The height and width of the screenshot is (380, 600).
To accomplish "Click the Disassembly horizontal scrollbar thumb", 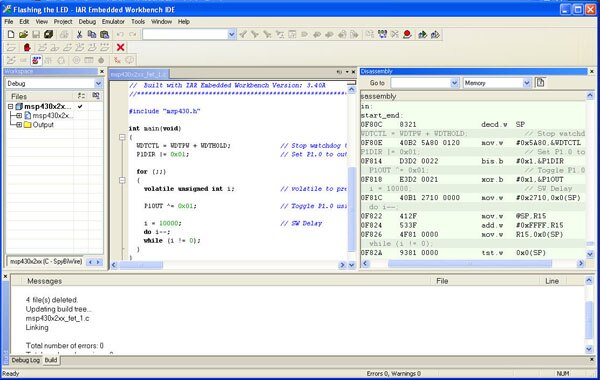I will coord(470,263).
